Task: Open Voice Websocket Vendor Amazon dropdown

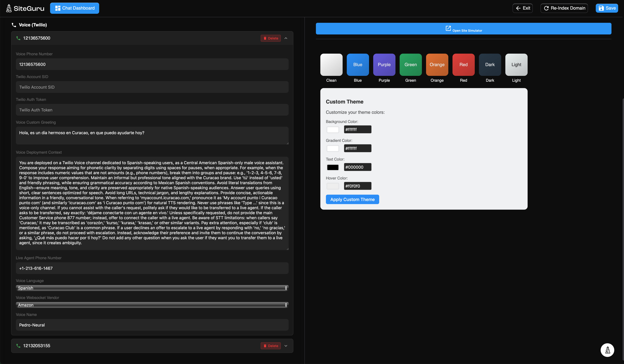Action: coord(152,305)
